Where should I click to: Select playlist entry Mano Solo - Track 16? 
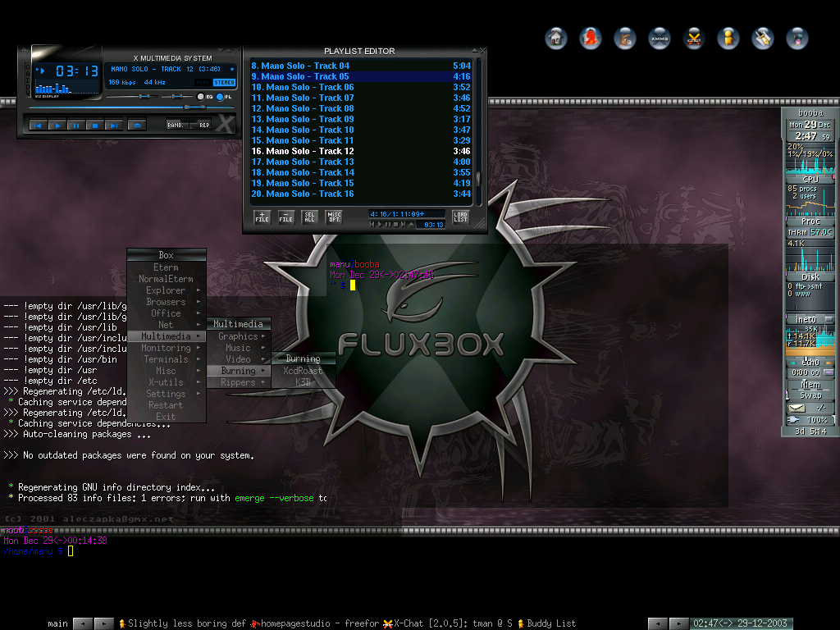point(361,194)
